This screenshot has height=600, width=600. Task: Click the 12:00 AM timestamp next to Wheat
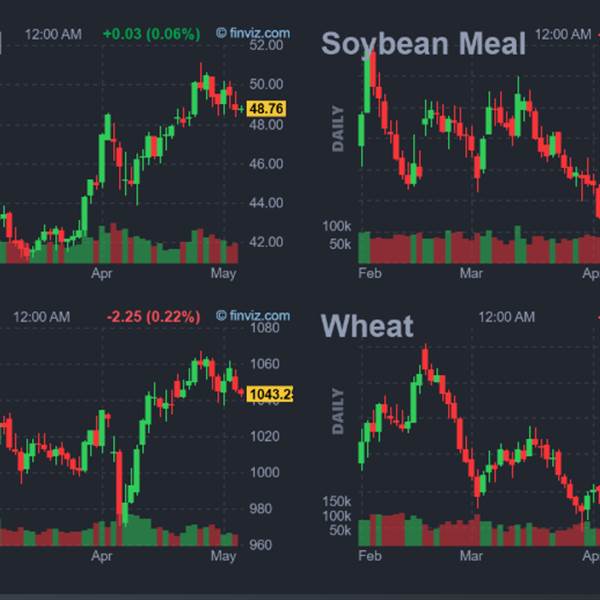point(507,317)
